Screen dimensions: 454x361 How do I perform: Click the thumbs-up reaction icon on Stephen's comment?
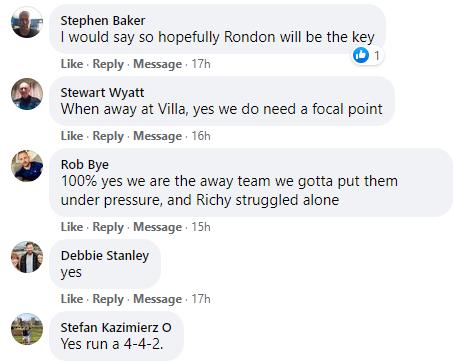pyautogui.click(x=361, y=55)
